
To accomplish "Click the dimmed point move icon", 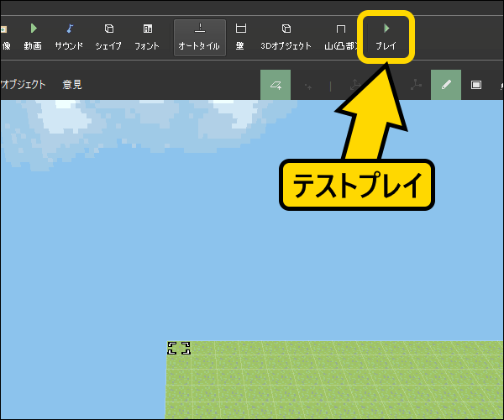I will pyautogui.click(x=307, y=85).
